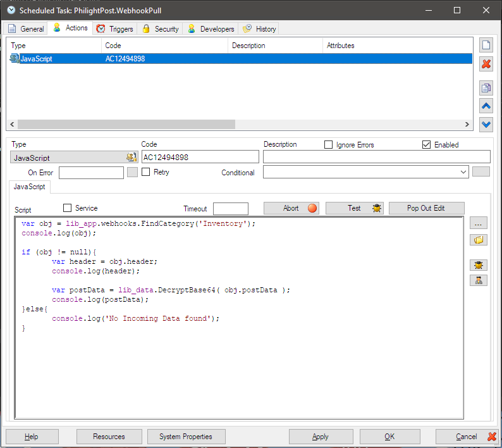Switch to the Developers tab
Image resolution: width=502 pixels, height=448 pixels.
coord(211,29)
